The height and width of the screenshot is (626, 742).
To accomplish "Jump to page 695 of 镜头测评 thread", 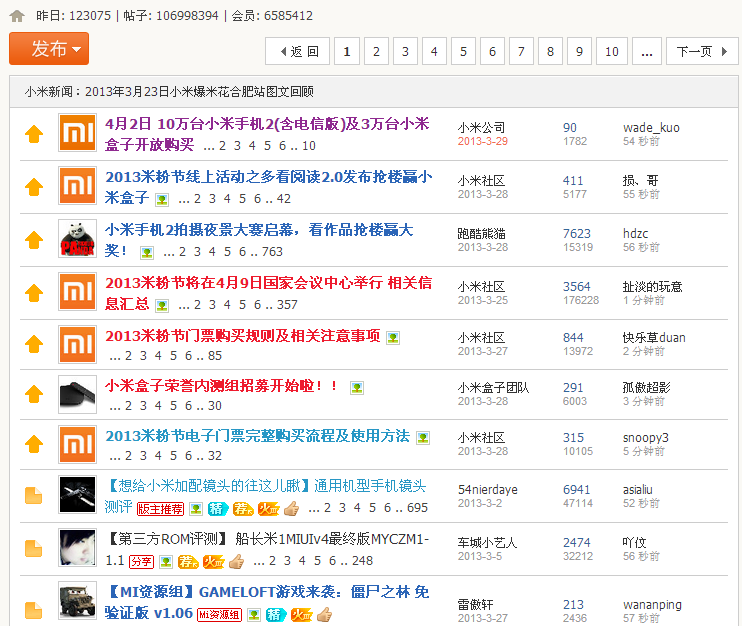I will point(417,508).
